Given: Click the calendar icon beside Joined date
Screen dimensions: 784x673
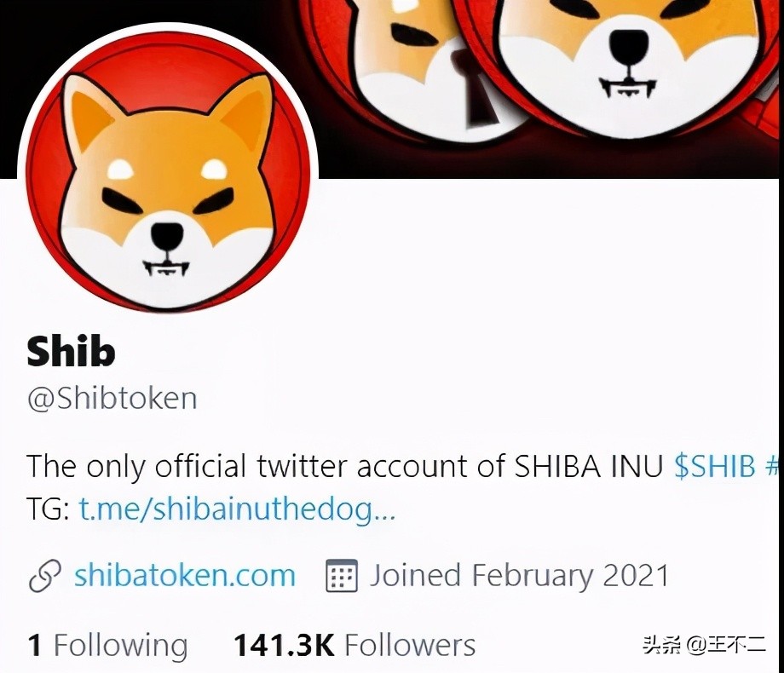Looking at the screenshot, I should click(x=342, y=576).
